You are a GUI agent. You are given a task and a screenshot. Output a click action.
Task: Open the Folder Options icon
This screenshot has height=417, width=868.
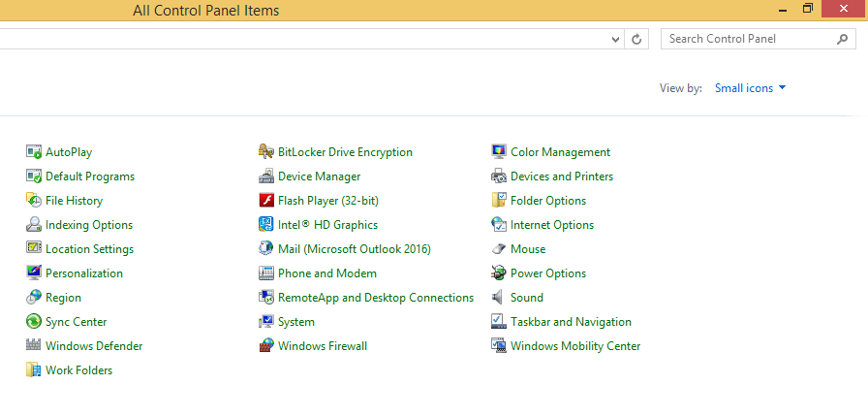pyautogui.click(x=499, y=201)
